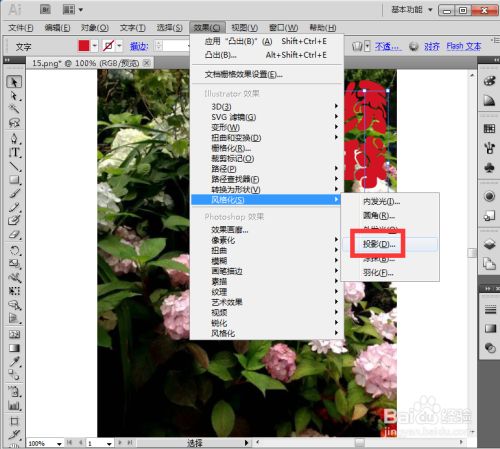Close the 15.png document tab
This screenshot has width=500, height=449.
pyautogui.click(x=146, y=63)
